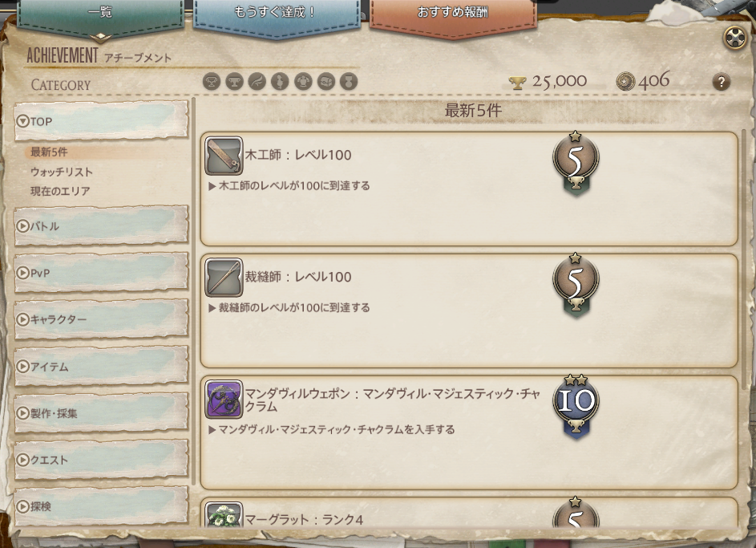
Task: Select the medal reward filter icon
Action: [x=349, y=82]
